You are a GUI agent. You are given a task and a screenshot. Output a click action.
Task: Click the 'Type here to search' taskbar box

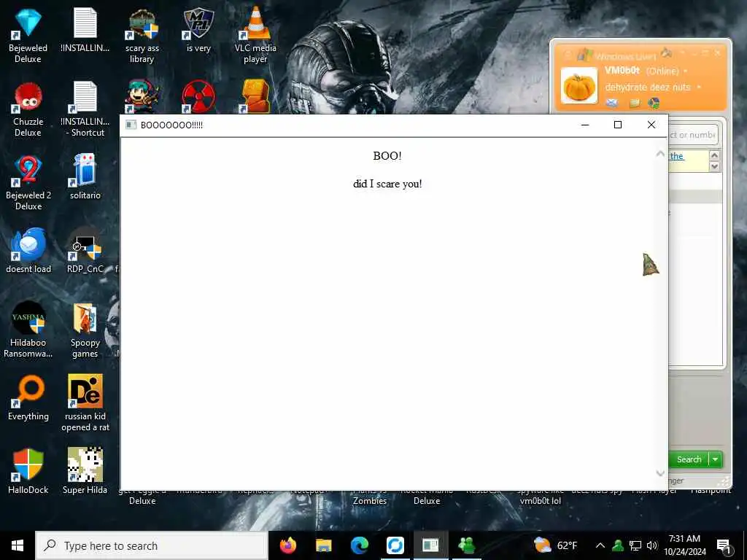(152, 545)
